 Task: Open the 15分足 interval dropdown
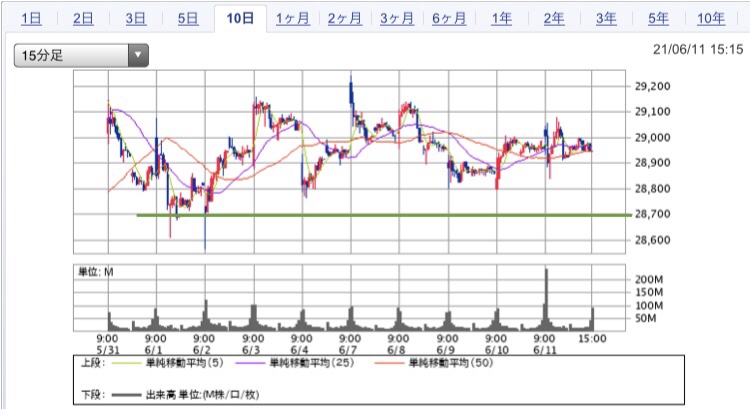click(81, 55)
